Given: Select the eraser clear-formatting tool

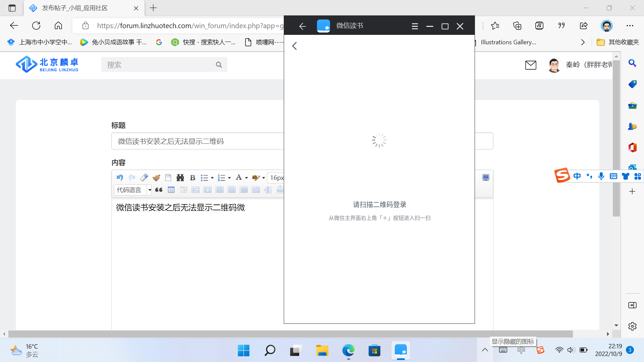Looking at the screenshot, I should coord(144,178).
